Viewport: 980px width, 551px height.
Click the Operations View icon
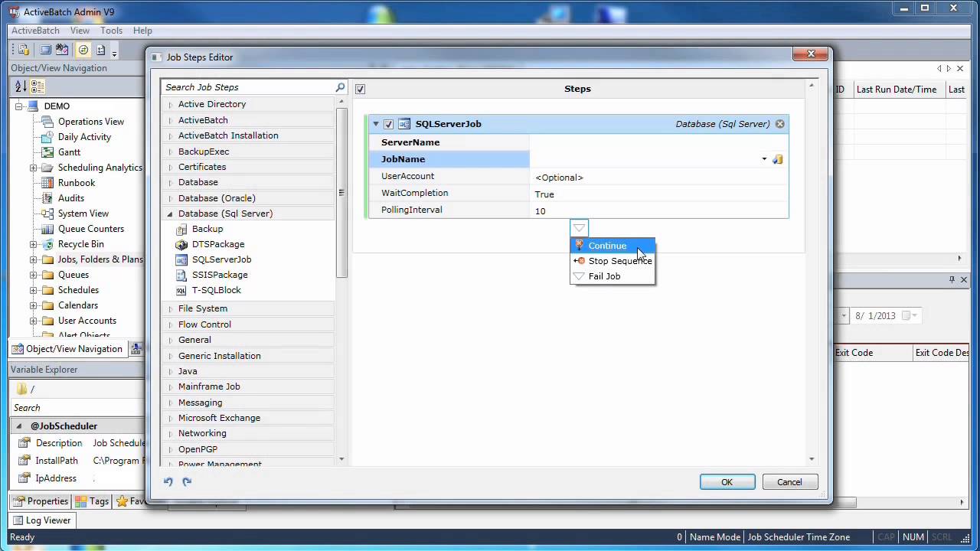[47, 122]
